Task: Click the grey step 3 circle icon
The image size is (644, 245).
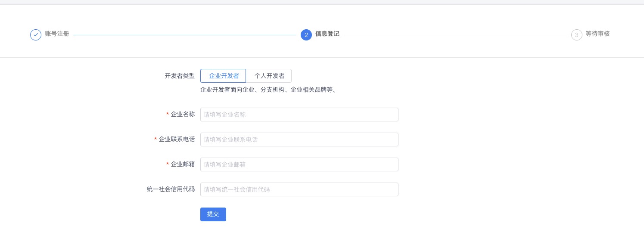Action: [x=577, y=35]
